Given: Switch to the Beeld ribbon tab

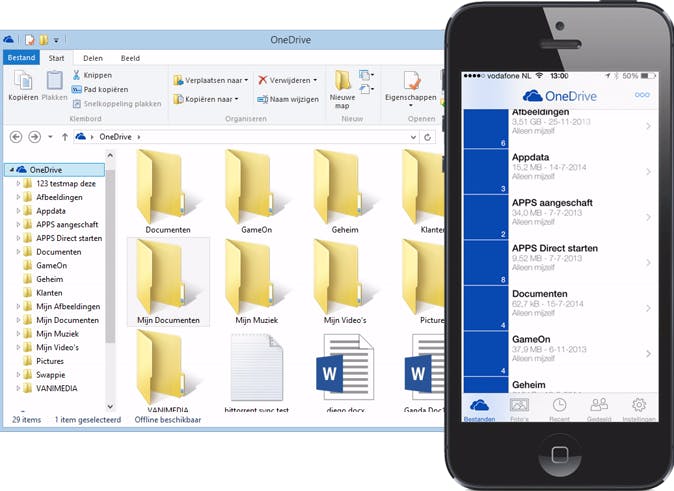Looking at the screenshot, I should point(130,58).
